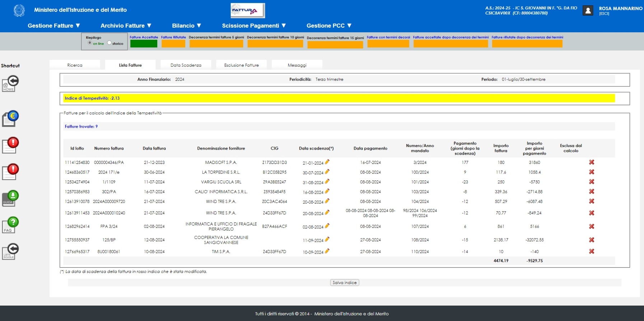
Task: Open the GUIDA download shortcut icon
Action: (10, 198)
